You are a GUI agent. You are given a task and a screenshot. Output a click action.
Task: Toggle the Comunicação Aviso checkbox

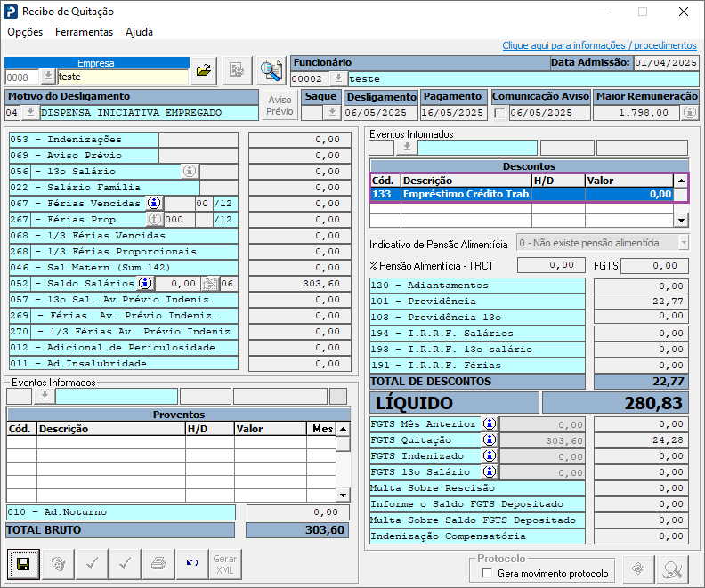click(499, 113)
